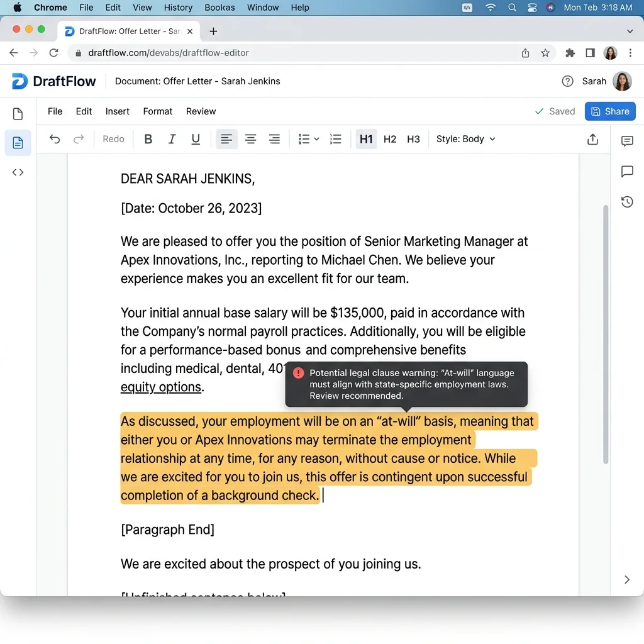The image size is (644, 644).
Task: Open the extensions puzzle icon
Action: click(x=570, y=53)
